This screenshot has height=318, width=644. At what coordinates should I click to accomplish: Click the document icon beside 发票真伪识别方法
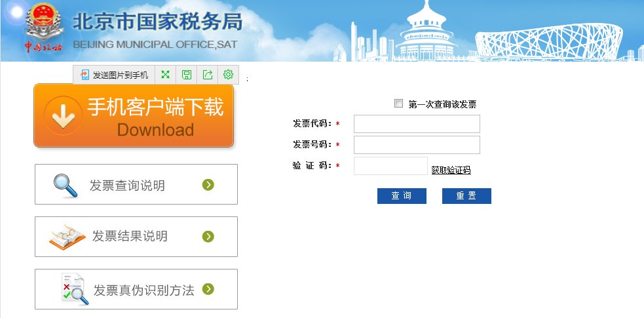tap(74, 289)
